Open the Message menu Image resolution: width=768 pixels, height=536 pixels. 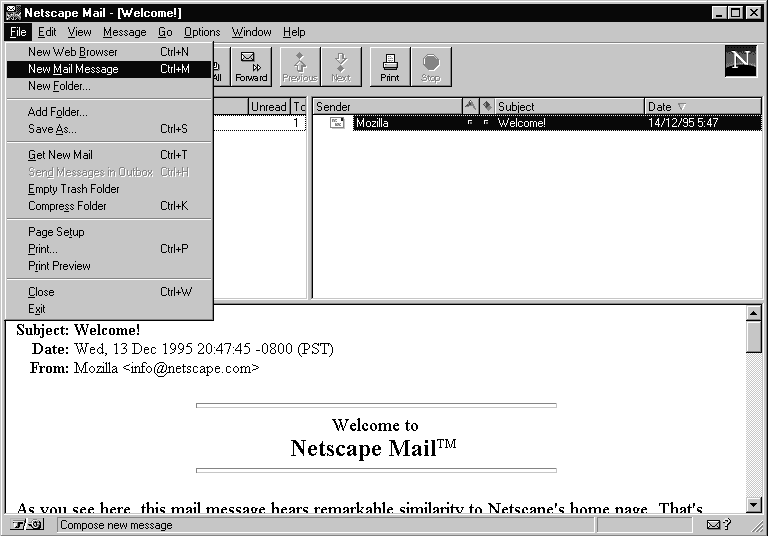pos(124,32)
